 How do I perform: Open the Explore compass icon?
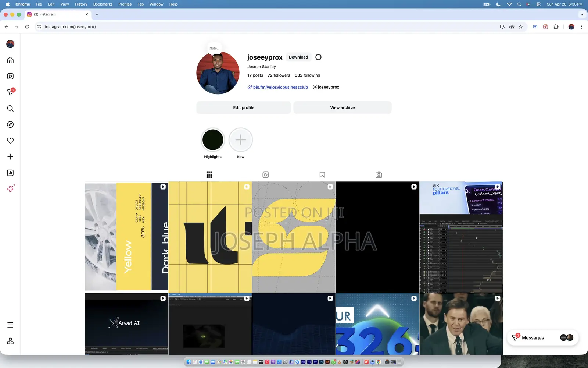tap(10, 124)
